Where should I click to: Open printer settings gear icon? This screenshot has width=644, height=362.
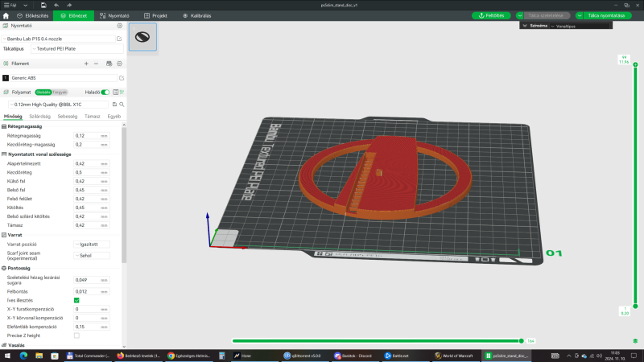[x=119, y=26]
